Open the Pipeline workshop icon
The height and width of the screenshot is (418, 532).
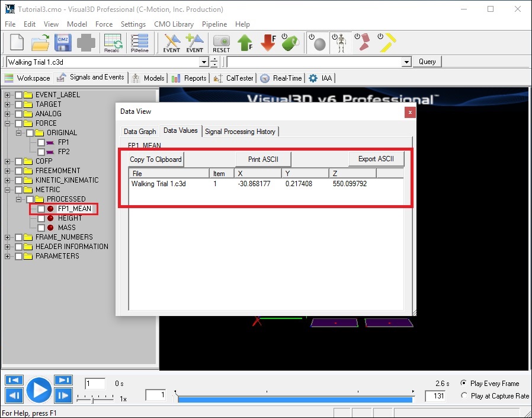coord(140,43)
